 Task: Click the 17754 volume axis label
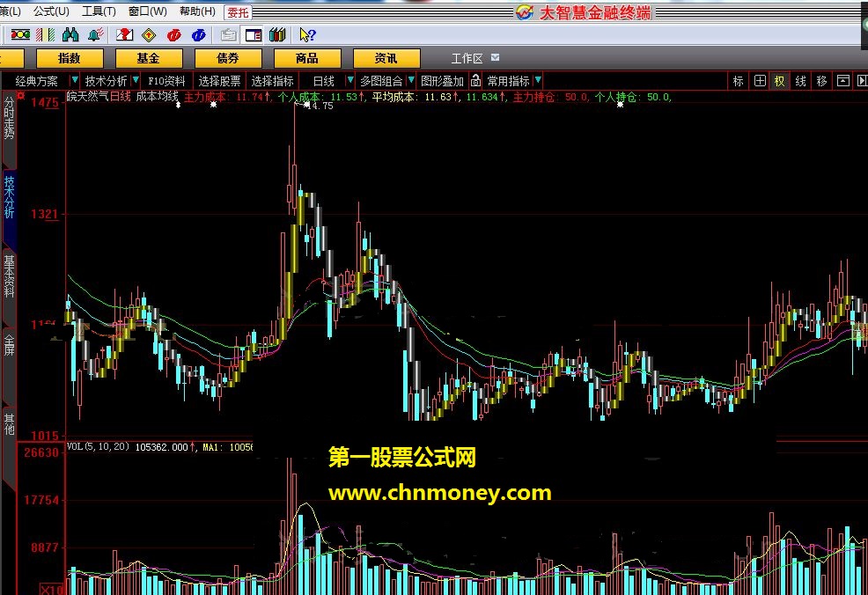coord(41,500)
